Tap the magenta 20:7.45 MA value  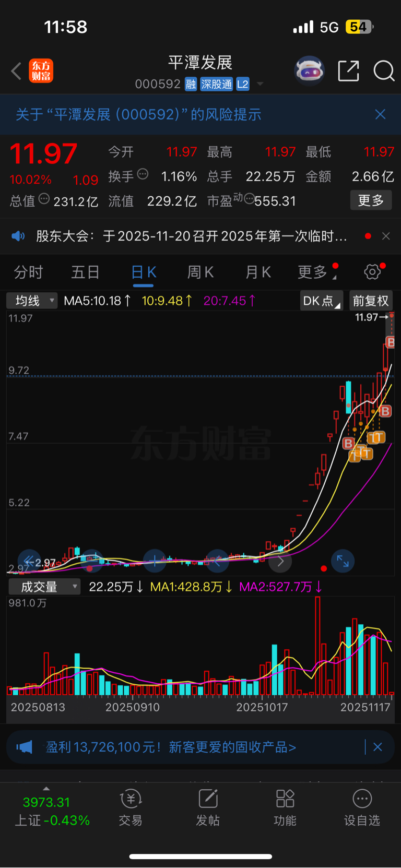coord(230,301)
